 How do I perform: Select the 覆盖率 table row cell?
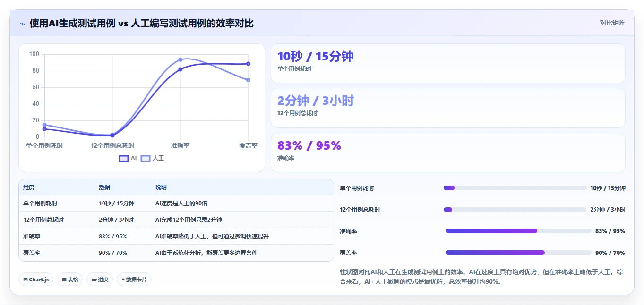(x=32, y=253)
